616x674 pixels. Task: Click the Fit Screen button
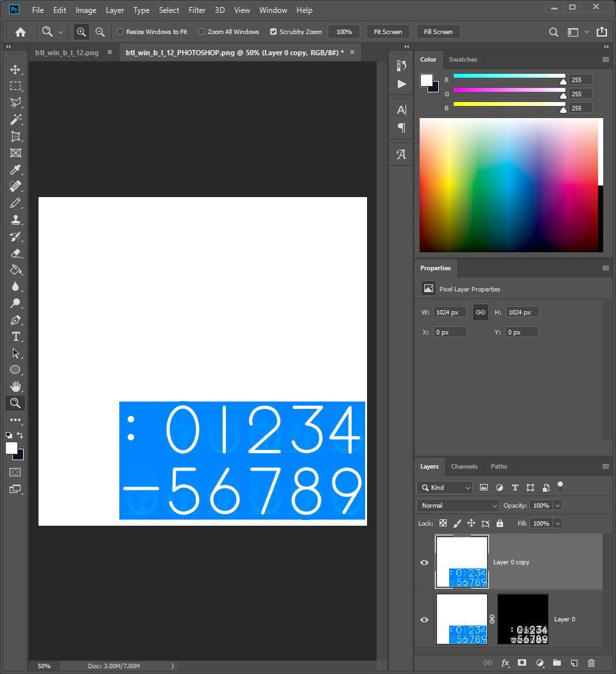(388, 32)
